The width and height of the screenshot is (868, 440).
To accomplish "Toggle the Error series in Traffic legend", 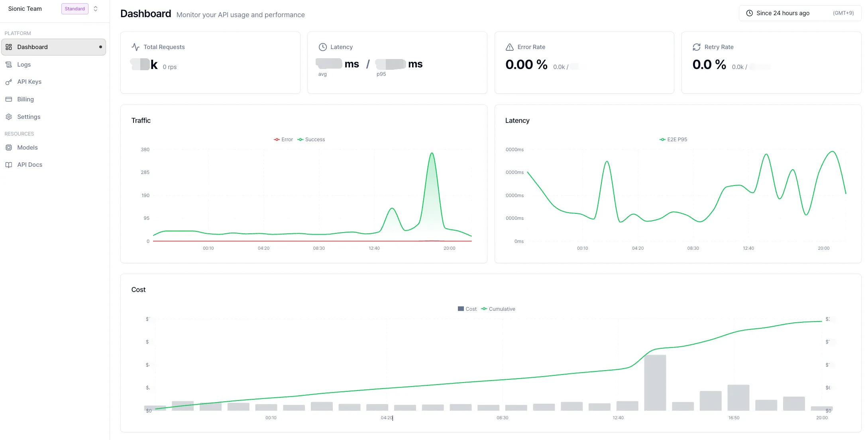I will click(x=283, y=140).
